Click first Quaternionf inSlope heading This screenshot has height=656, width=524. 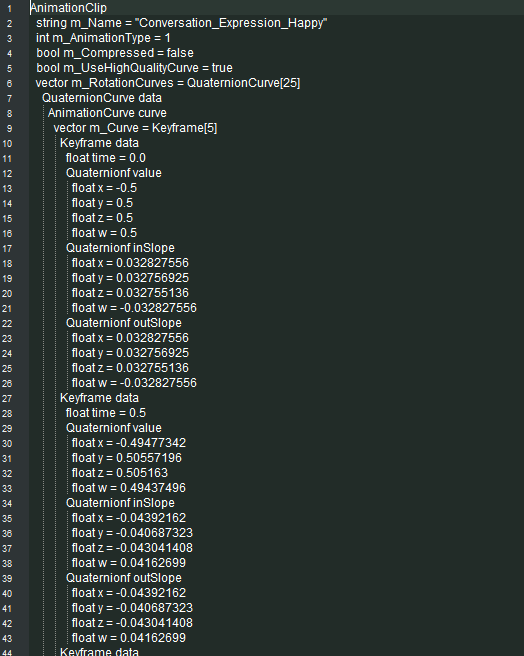pyautogui.click(x=120, y=248)
